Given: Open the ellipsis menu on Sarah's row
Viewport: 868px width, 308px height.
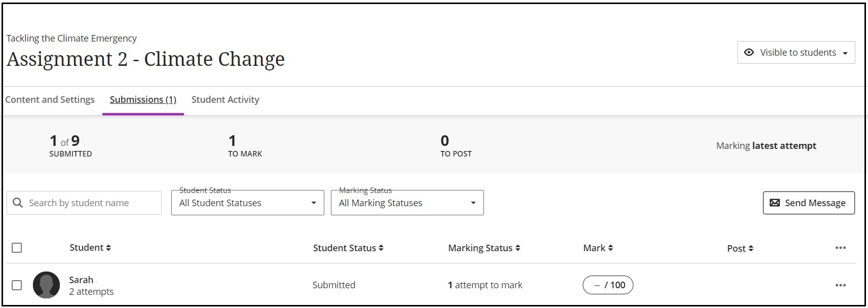Looking at the screenshot, I should 840,285.
